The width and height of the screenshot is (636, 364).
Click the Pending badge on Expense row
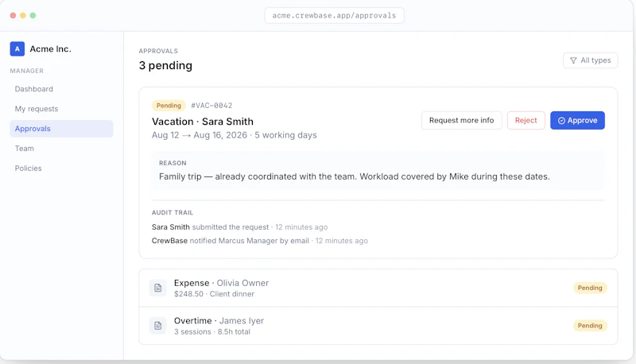[x=590, y=288]
